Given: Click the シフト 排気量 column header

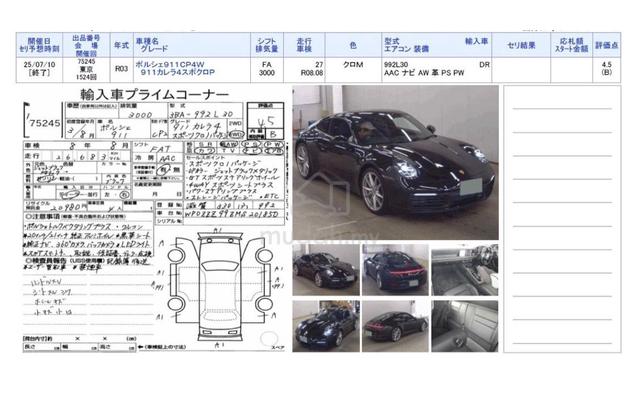Looking at the screenshot, I should pos(267,45).
